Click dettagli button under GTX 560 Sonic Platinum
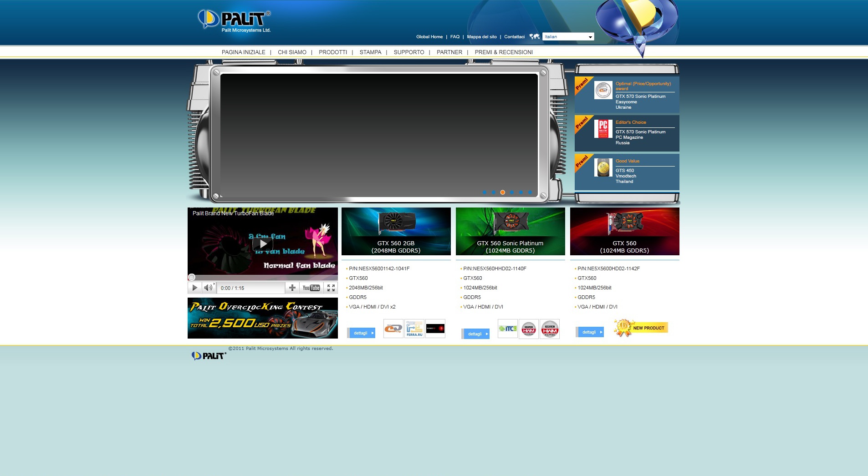The height and width of the screenshot is (476, 868). click(476, 334)
